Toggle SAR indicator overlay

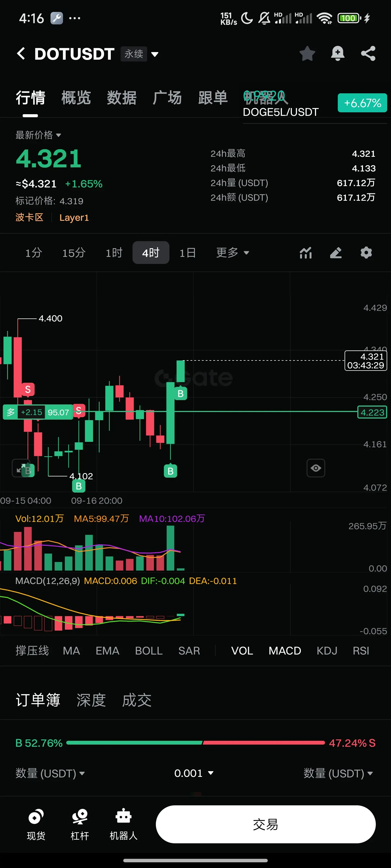coord(189,651)
